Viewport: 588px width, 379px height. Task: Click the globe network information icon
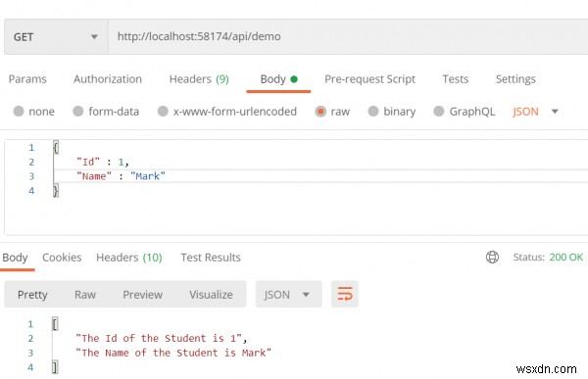(492, 258)
